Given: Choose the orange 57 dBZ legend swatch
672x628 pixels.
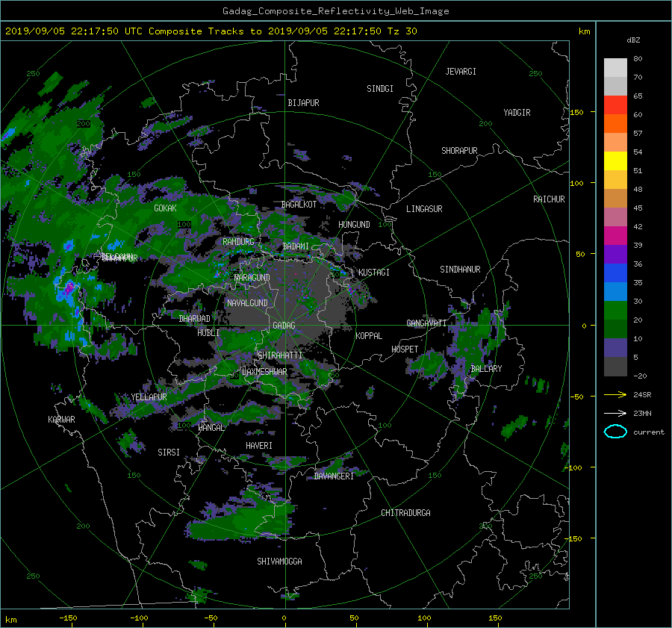Looking at the screenshot, I should point(615,124).
